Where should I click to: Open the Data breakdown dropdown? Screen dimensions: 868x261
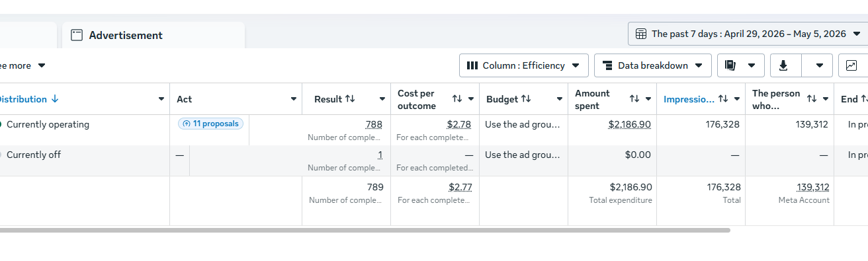652,65
